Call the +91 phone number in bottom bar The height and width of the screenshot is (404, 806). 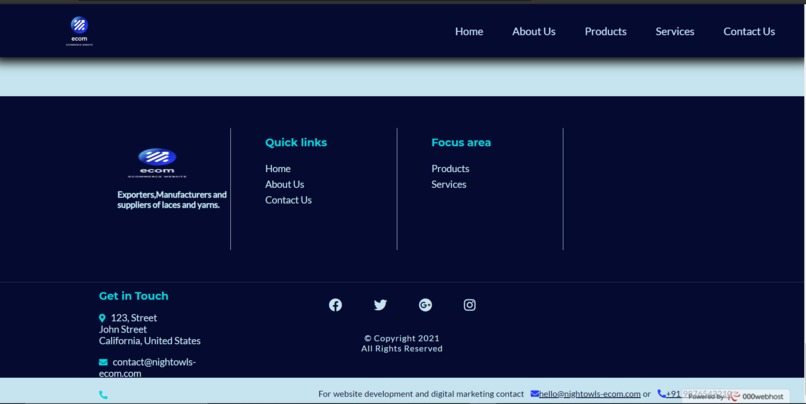(x=699, y=394)
